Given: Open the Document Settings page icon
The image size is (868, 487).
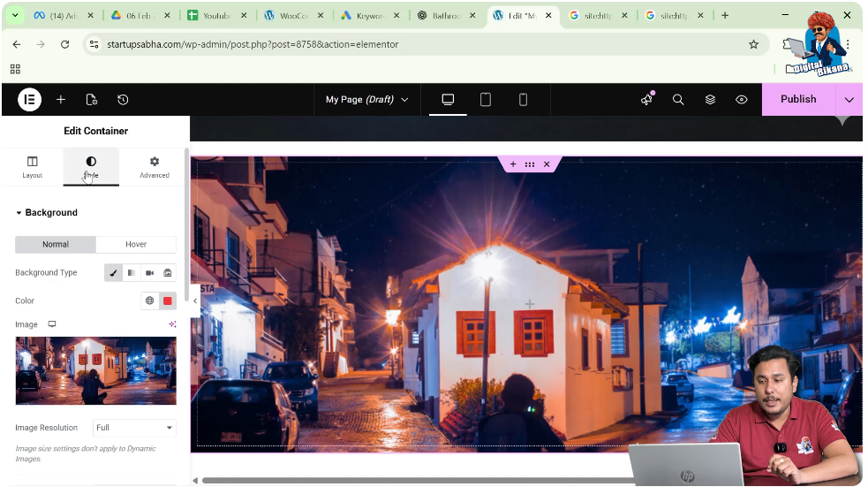Looking at the screenshot, I should click(x=92, y=100).
